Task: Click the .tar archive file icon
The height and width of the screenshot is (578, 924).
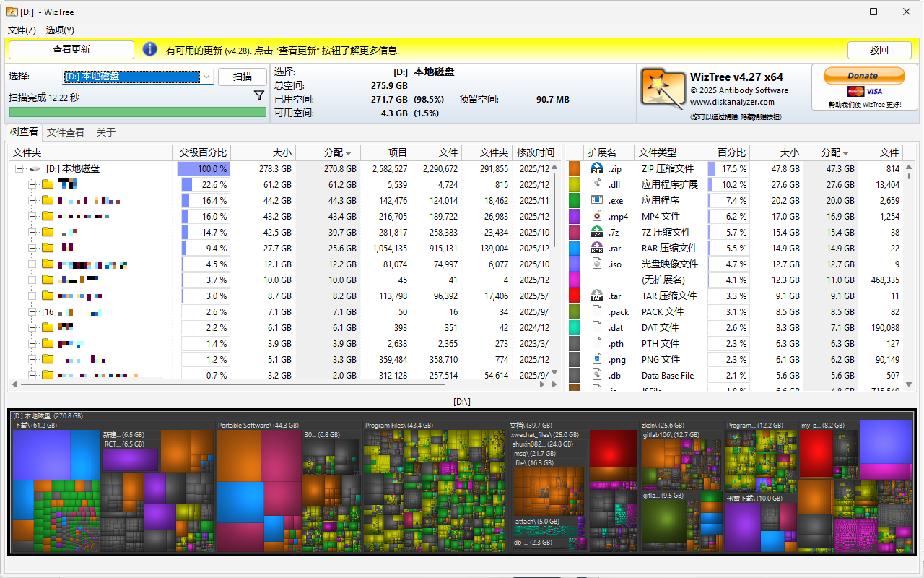Action: coord(597,296)
